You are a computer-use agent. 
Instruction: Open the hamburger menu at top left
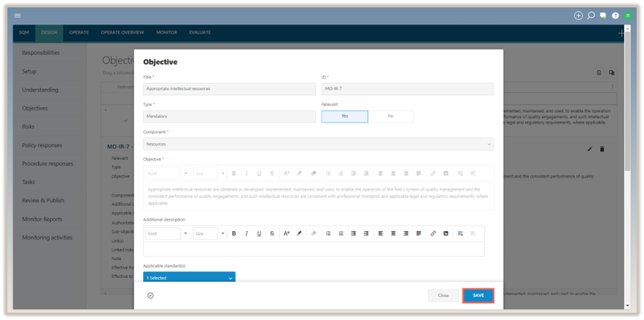pos(17,15)
